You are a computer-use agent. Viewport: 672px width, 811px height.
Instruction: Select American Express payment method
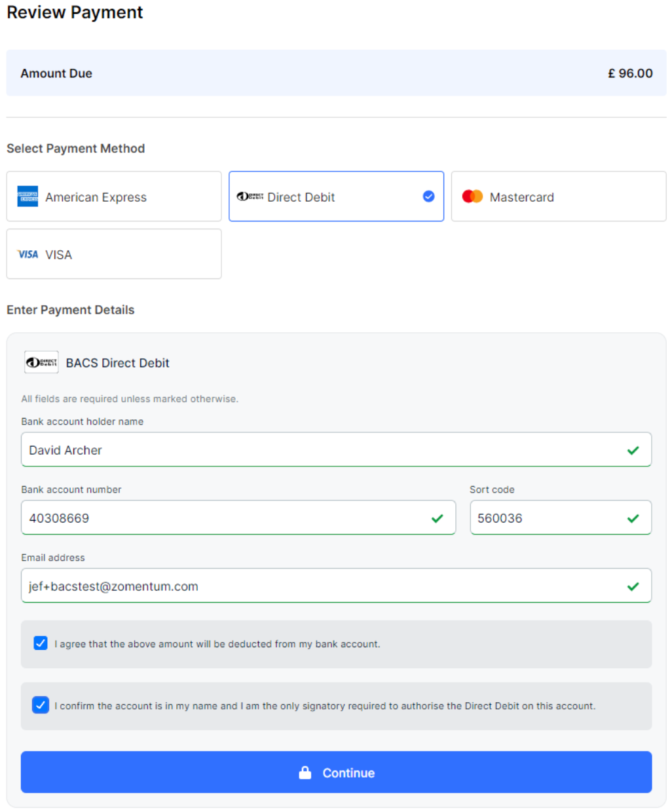(114, 197)
